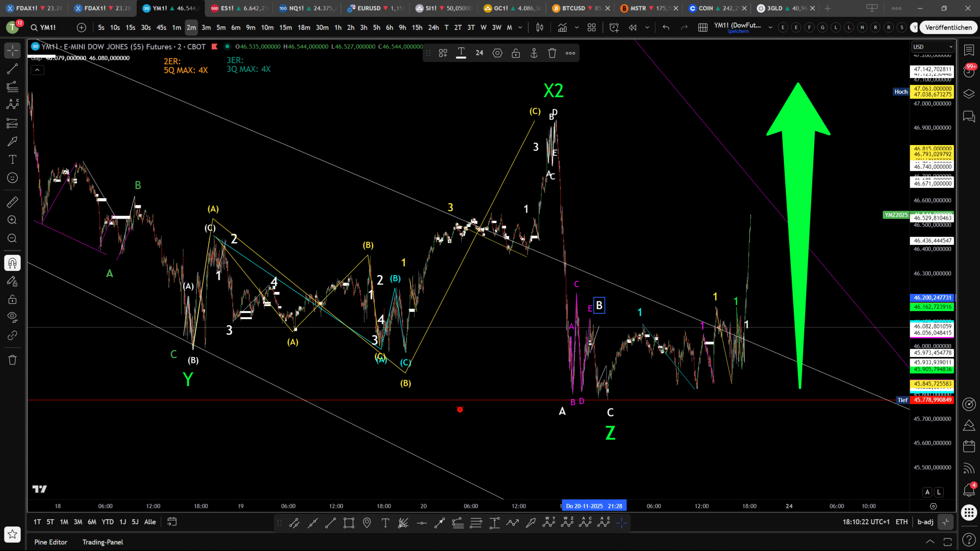The image size is (980, 551).
Task: Open the Pine Editor tab
Action: tap(51, 542)
